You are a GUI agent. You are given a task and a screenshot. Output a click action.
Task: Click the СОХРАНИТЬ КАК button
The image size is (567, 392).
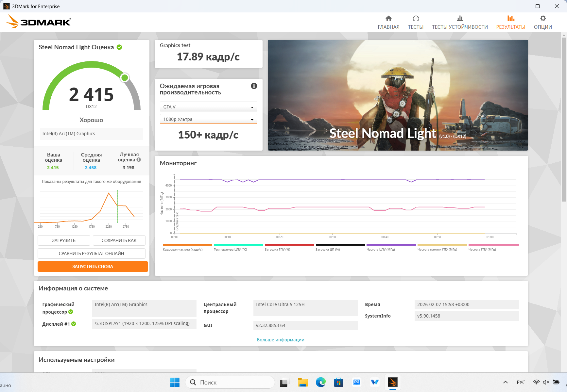[x=119, y=240]
